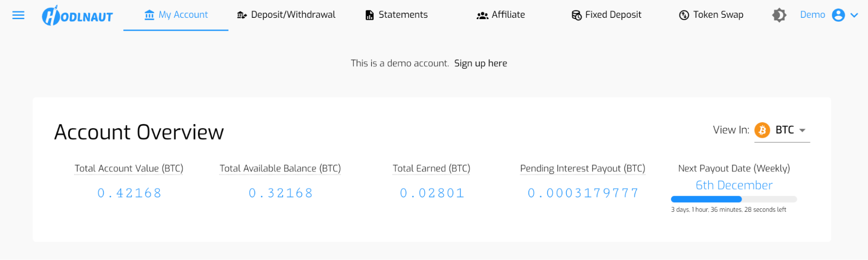
Task: Click the Deposit/Withdrawal icon
Action: (242, 16)
